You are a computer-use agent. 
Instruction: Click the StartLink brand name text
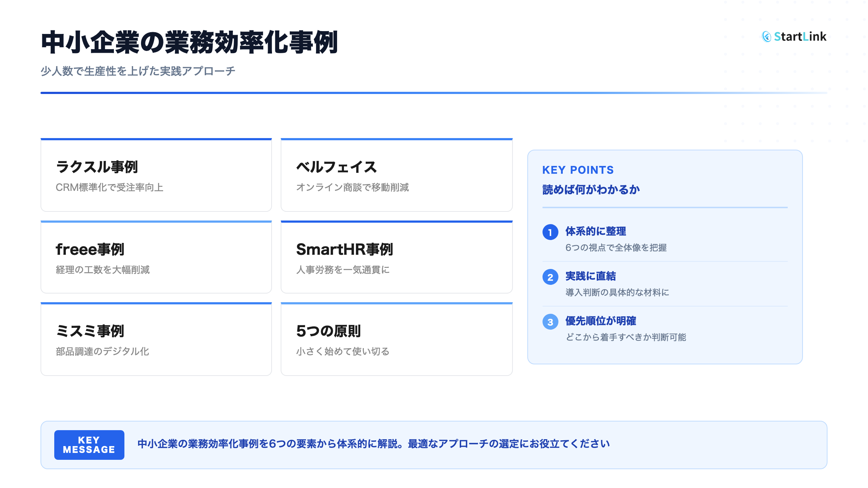pyautogui.click(x=800, y=37)
